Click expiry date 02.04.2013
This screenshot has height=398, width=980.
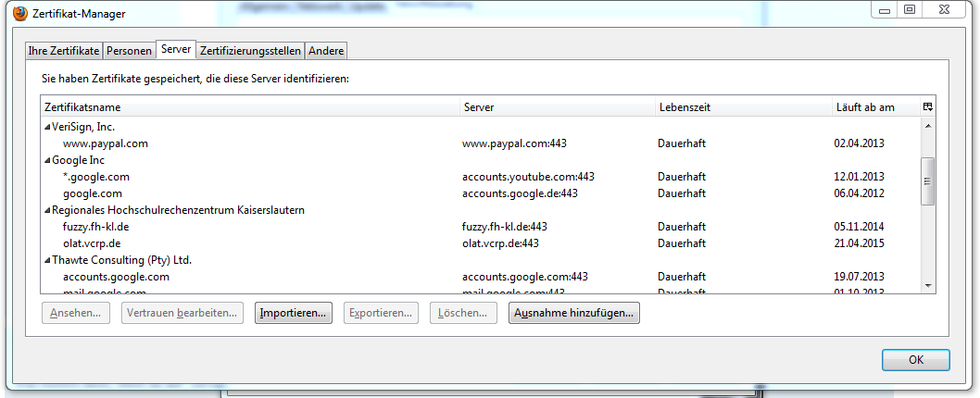pos(860,143)
